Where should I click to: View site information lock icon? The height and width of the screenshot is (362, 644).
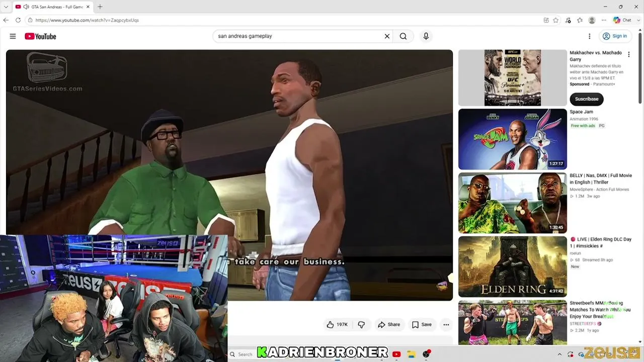click(x=30, y=20)
